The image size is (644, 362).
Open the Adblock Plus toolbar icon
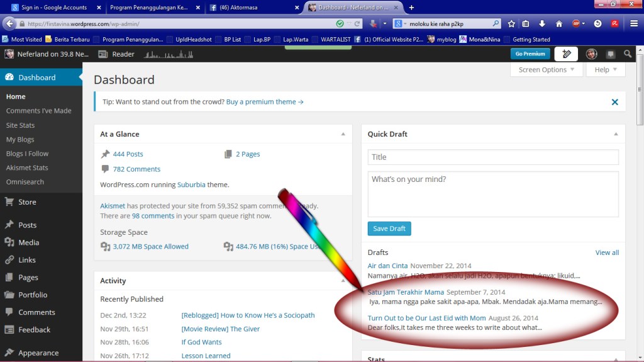[x=576, y=24]
